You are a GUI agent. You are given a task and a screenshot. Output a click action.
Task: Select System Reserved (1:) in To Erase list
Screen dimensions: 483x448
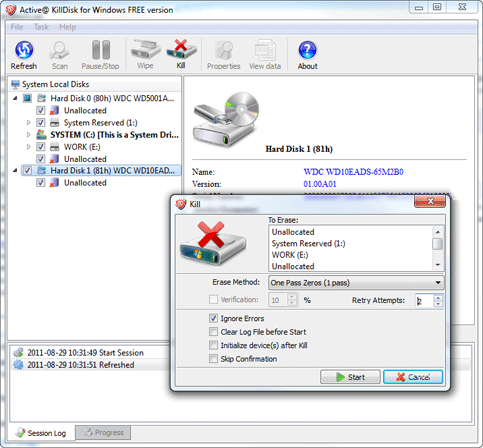308,243
